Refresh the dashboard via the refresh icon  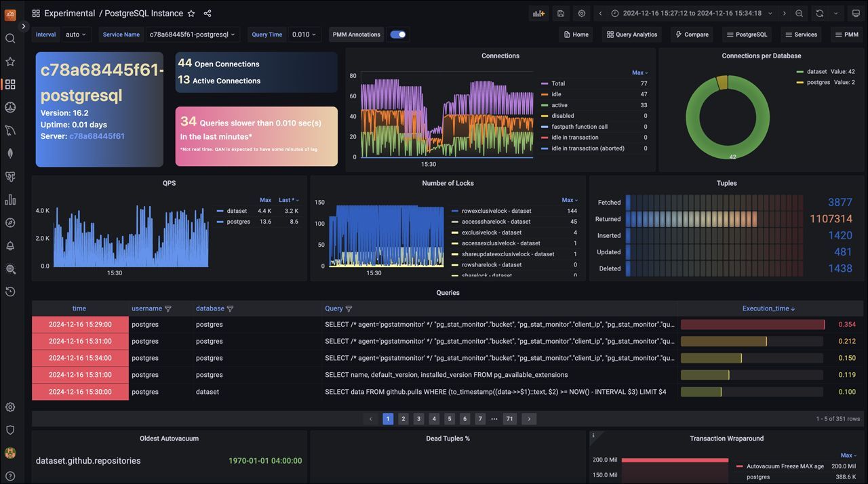818,13
